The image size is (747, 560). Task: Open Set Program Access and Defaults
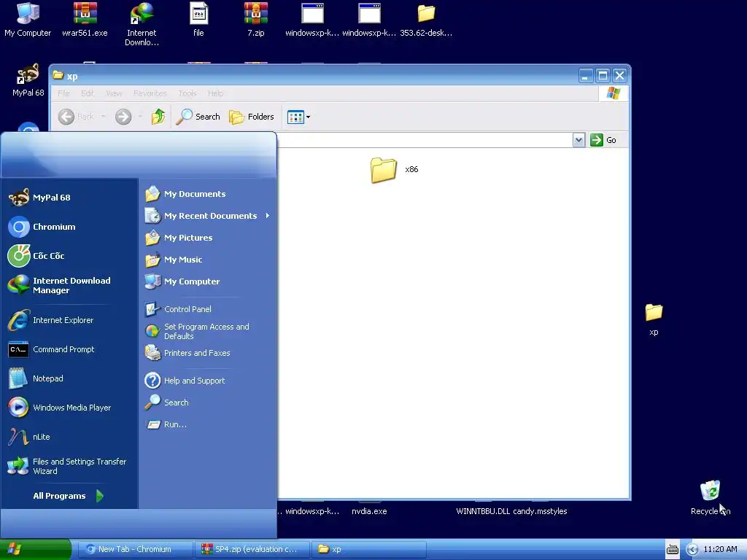point(208,331)
